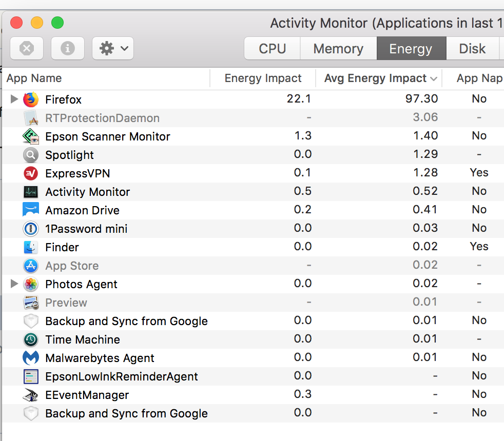
Task: Click the inspect process info button
Action: pyautogui.click(x=68, y=49)
